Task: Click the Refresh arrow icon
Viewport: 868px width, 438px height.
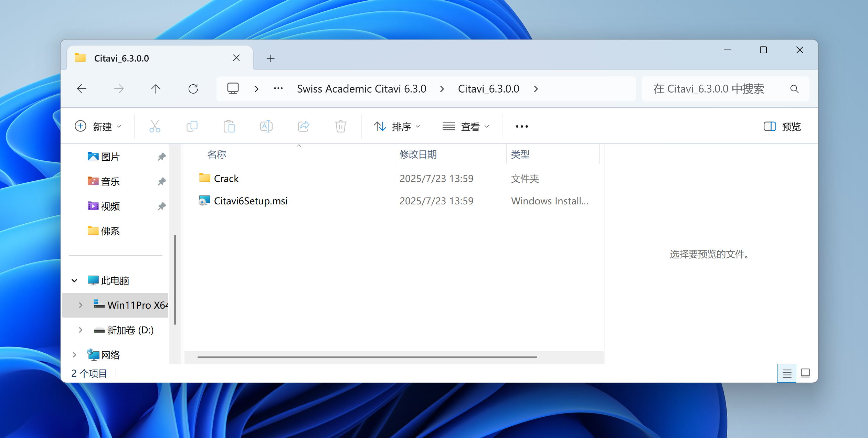Action: click(193, 89)
